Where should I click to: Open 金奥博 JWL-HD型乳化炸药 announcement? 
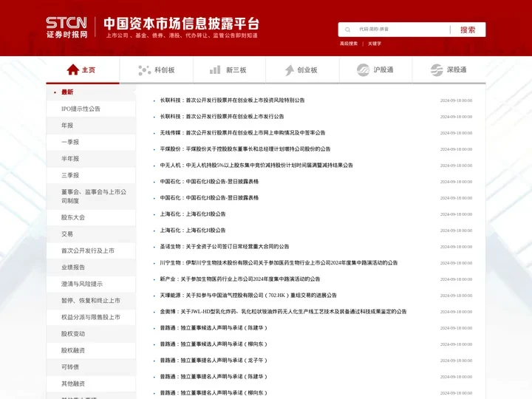pos(283,312)
